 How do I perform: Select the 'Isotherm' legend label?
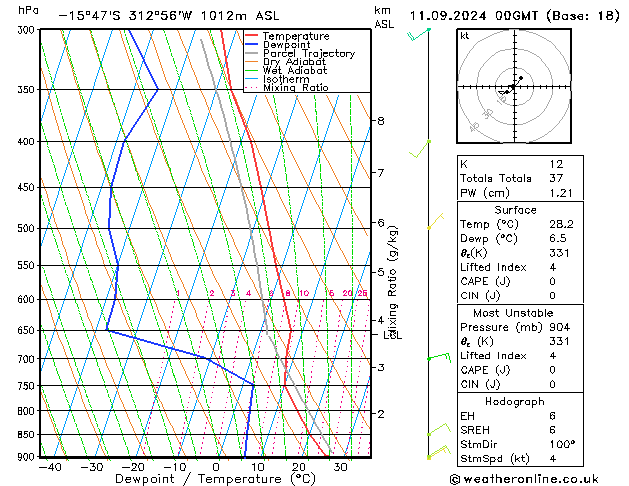pyautogui.click(x=286, y=79)
